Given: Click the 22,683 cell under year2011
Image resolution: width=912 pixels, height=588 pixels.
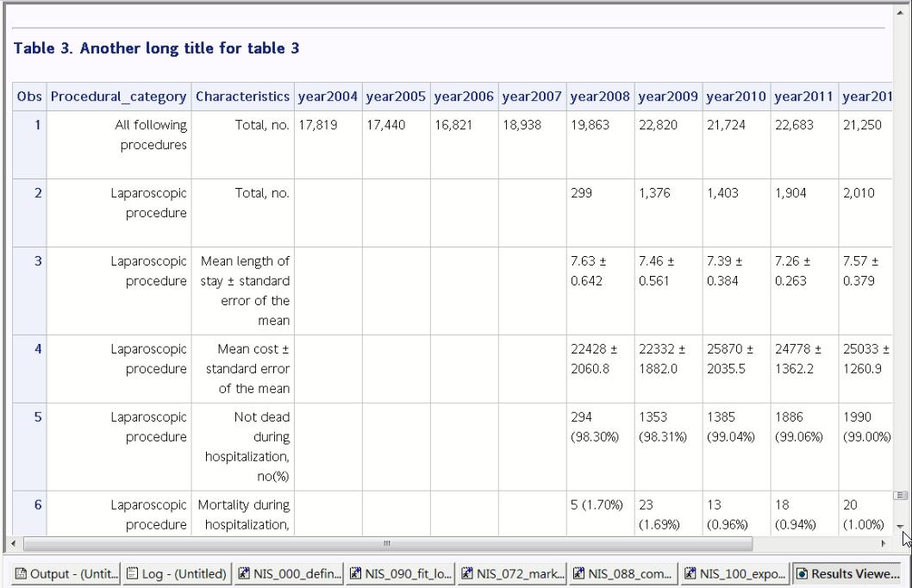Looking at the screenshot, I should click(804, 144).
